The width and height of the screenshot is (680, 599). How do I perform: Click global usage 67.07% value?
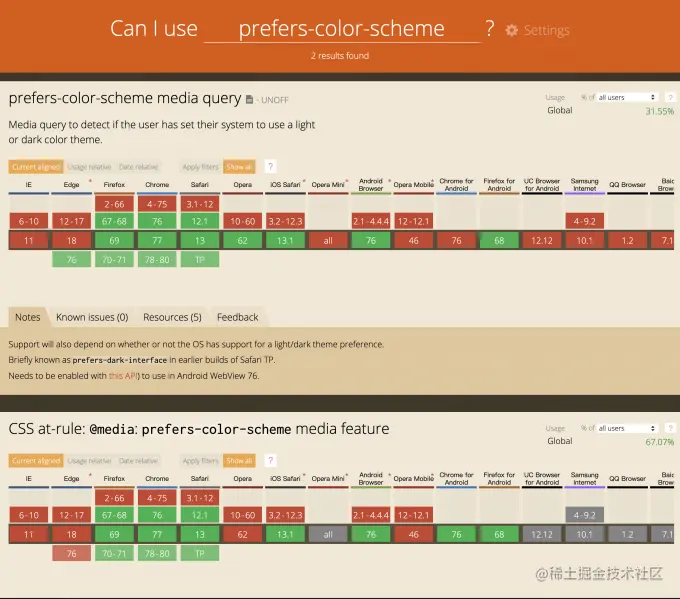tap(660, 442)
